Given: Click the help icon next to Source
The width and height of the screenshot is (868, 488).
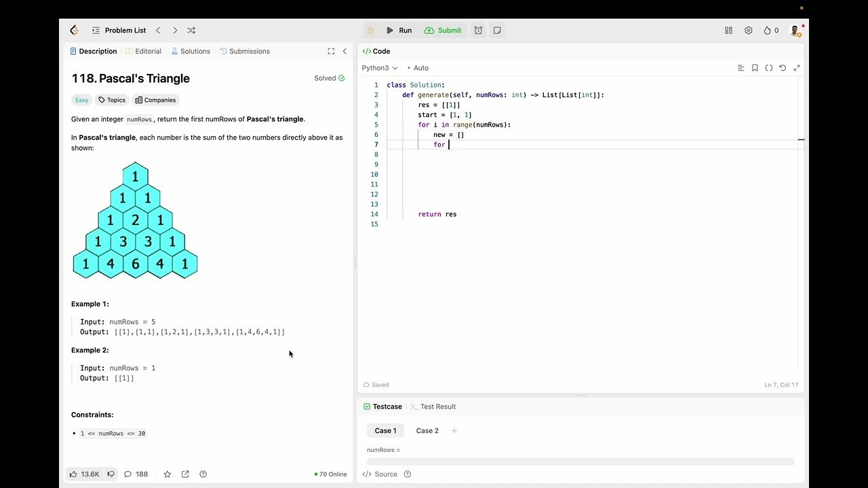Looking at the screenshot, I should (x=408, y=474).
